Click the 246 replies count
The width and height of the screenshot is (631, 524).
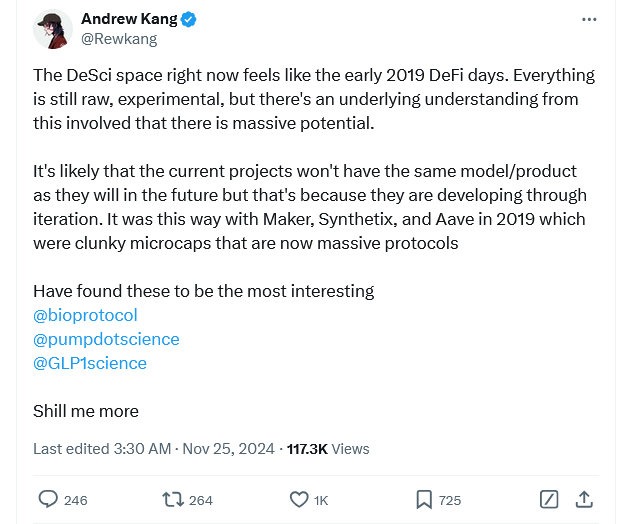click(76, 500)
